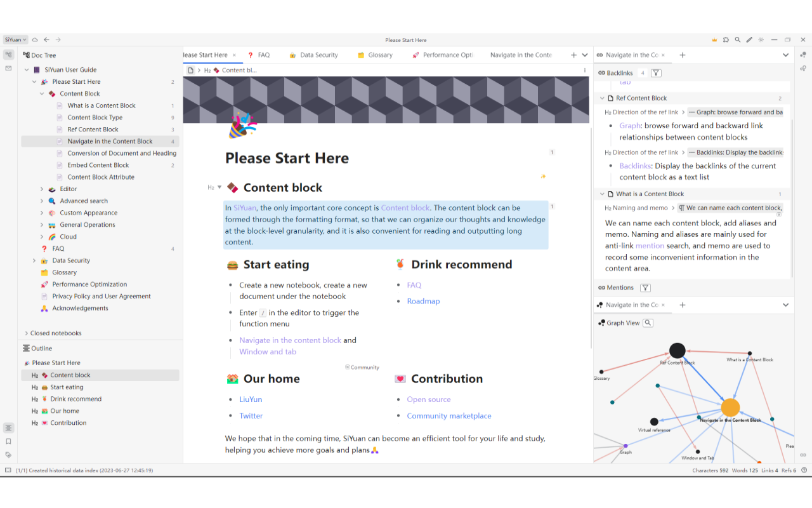Filter mentions with the funnel icon
The width and height of the screenshot is (812, 508).
pyautogui.click(x=645, y=288)
